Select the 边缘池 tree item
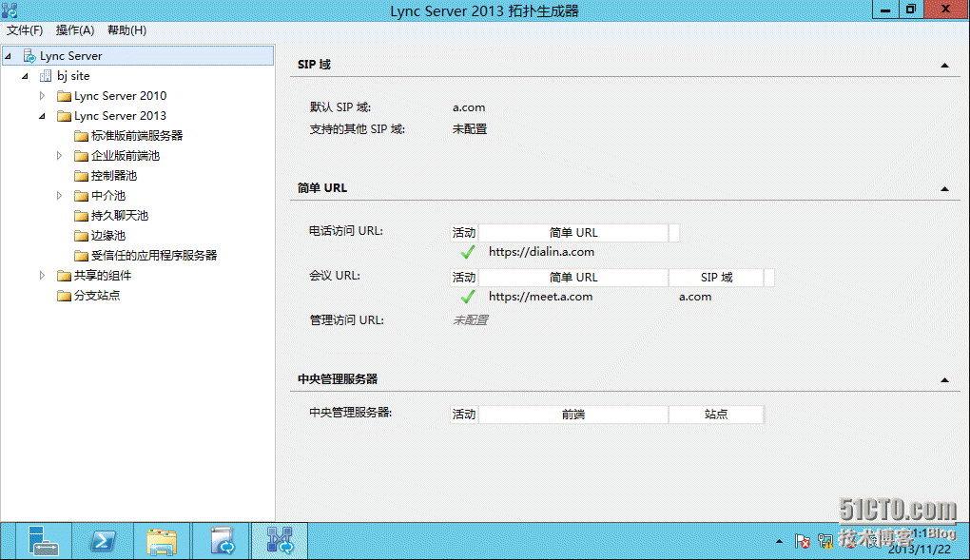 click(108, 236)
